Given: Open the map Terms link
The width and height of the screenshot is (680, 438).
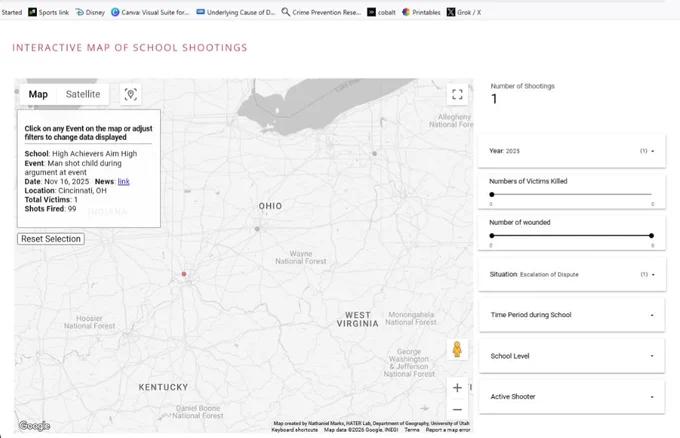Looking at the screenshot, I should pos(412,430).
